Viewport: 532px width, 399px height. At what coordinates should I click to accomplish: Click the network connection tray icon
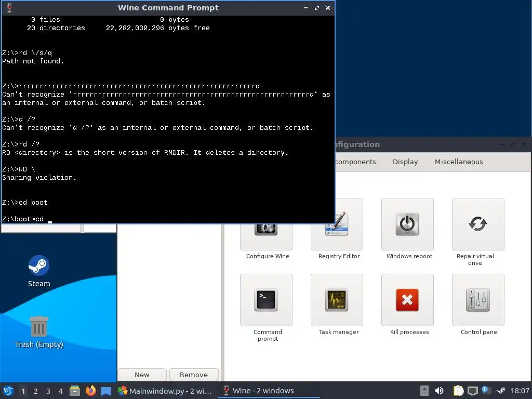pos(473,391)
